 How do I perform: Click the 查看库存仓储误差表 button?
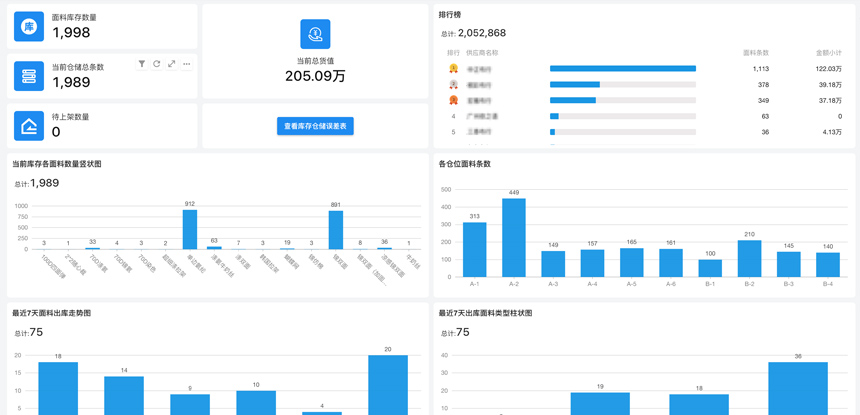pos(315,126)
